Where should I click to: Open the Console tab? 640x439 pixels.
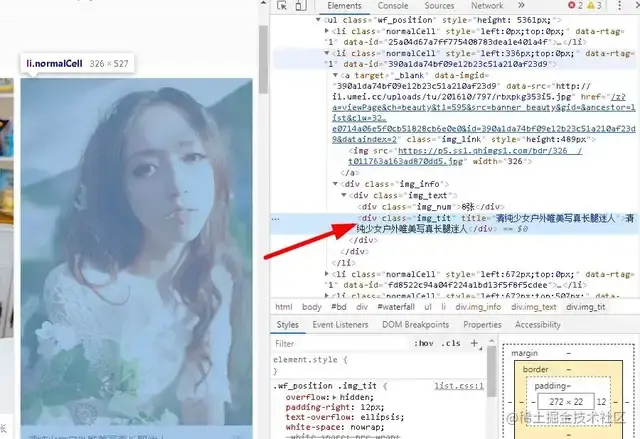click(393, 6)
